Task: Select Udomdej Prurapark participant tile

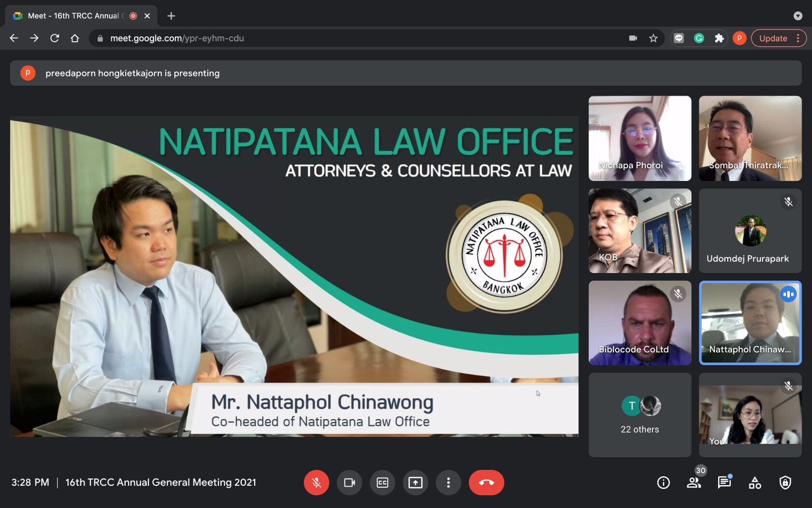Action: tap(750, 231)
